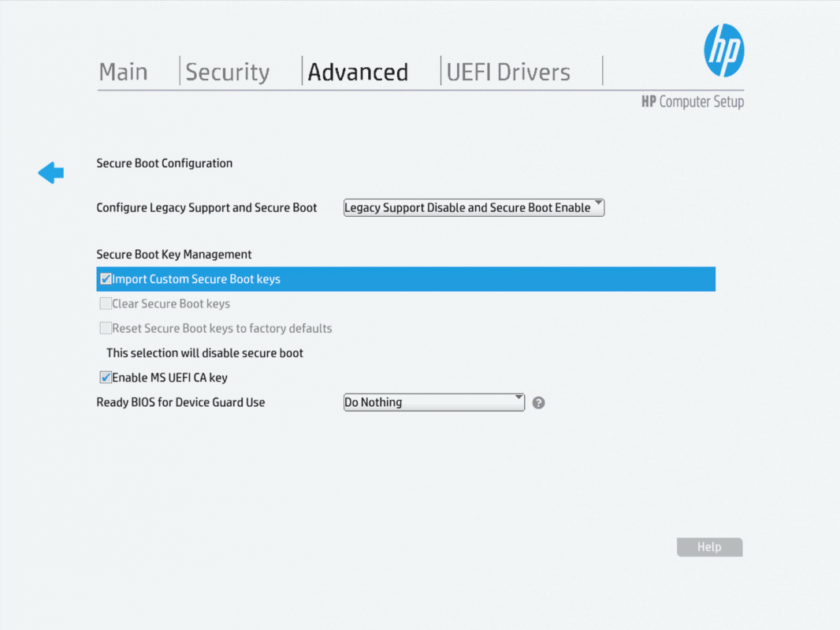This screenshot has width=840, height=630.
Task: Switch to the Main tab
Action: click(x=123, y=72)
